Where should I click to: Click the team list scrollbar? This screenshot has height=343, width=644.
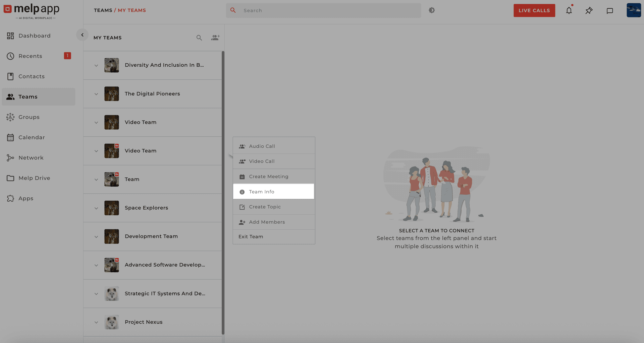223,193
